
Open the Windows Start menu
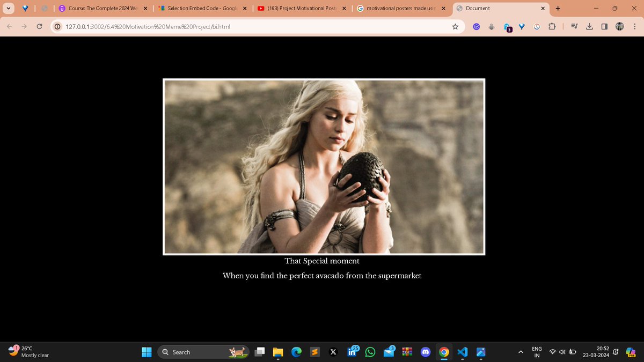click(x=147, y=352)
